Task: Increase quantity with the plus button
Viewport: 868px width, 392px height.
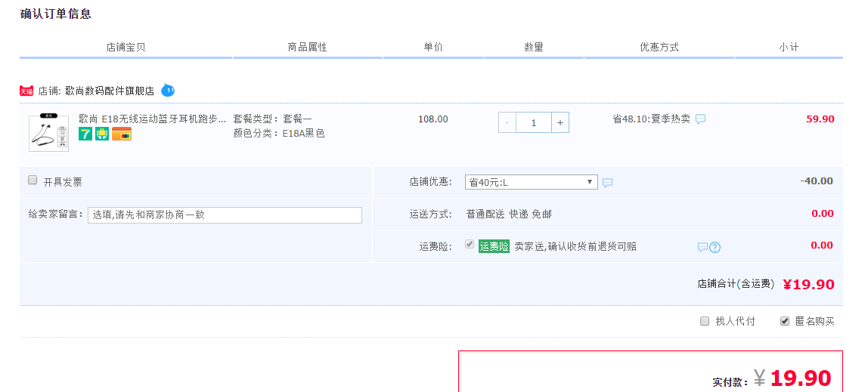Action: 560,123
